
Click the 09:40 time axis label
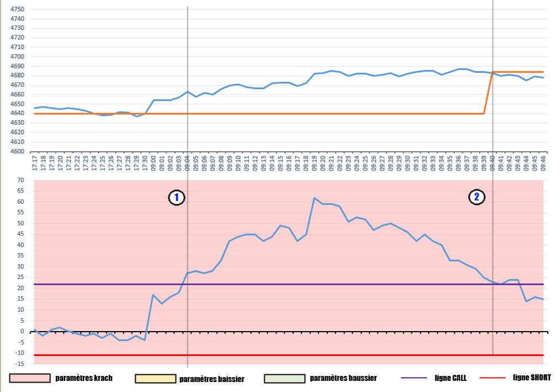pyautogui.click(x=492, y=163)
